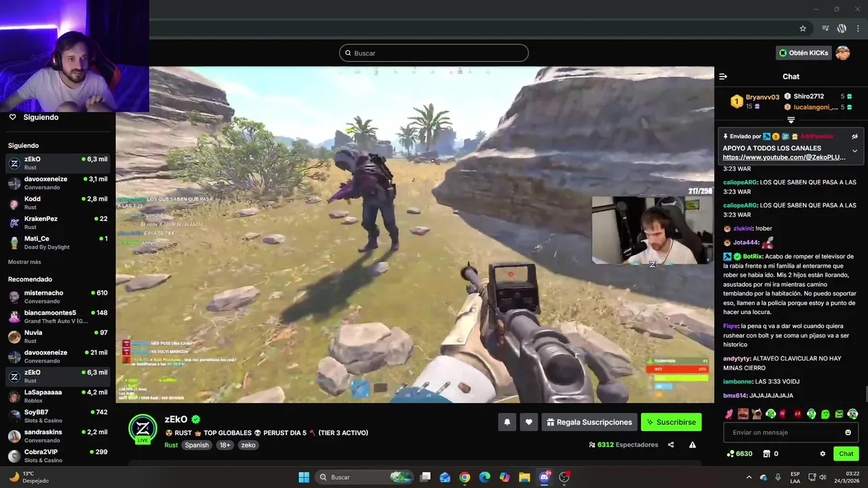Open the chat shop store icon

pyautogui.click(x=767, y=453)
